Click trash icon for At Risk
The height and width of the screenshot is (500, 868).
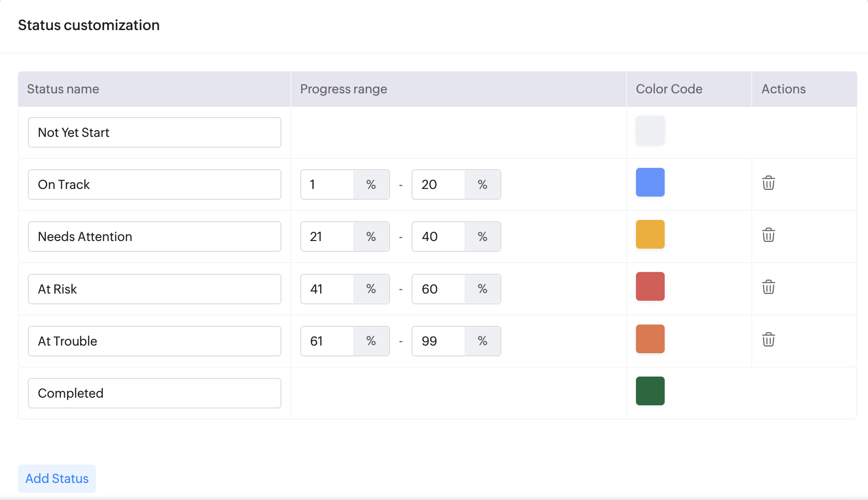768,287
